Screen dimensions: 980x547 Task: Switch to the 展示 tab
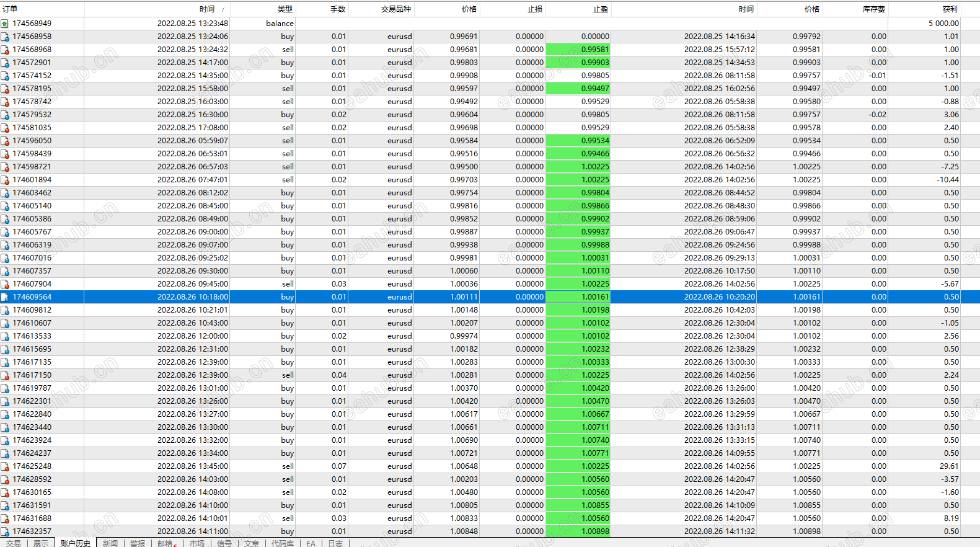point(41,543)
